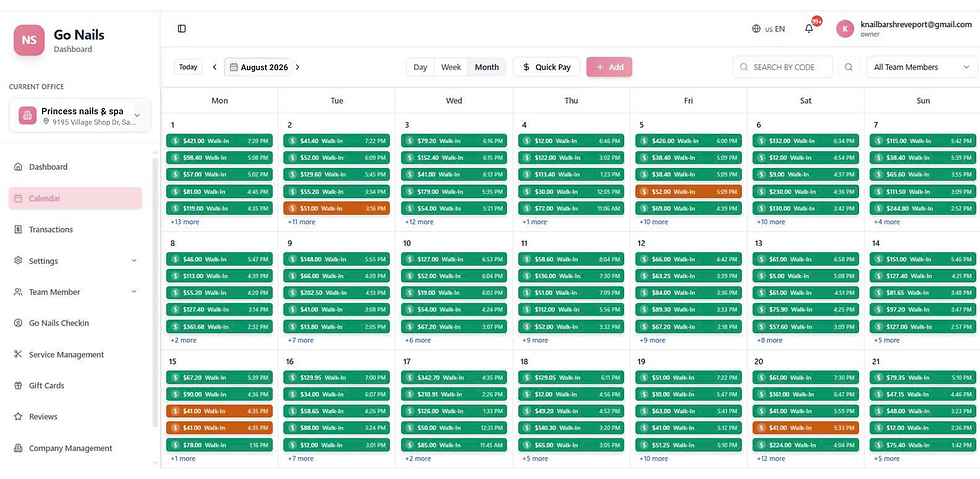Image resolution: width=980 pixels, height=479 pixels.
Task: Expand +13 more on day 1
Action: 184,222
